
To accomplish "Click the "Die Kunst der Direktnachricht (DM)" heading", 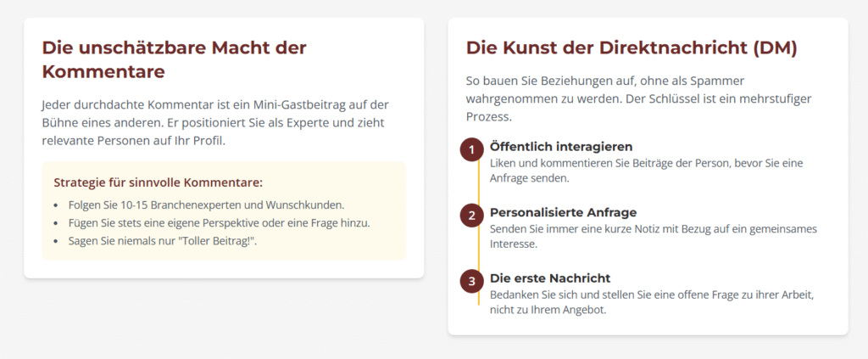I will pos(632,48).
